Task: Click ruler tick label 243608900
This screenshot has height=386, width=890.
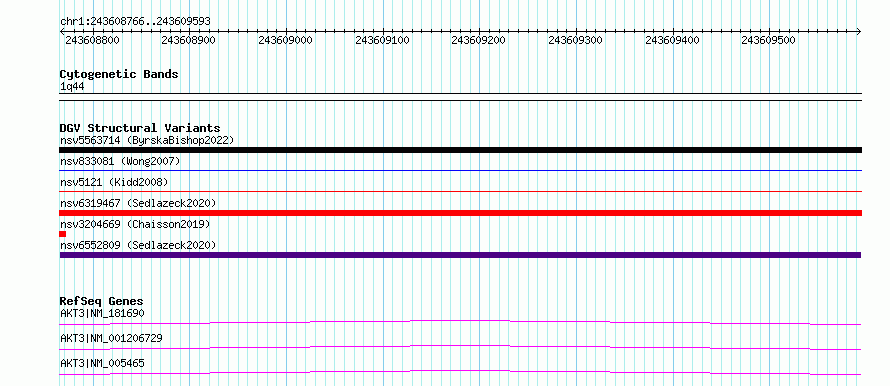Action: click(188, 40)
